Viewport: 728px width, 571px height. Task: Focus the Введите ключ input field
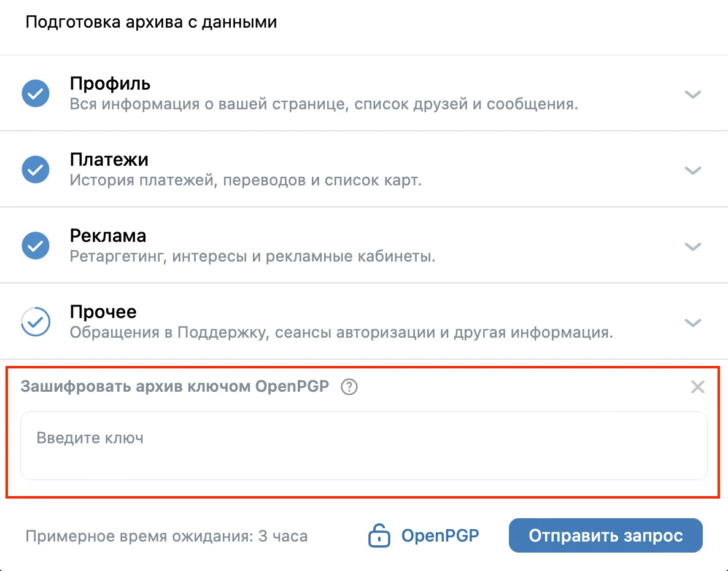coord(363,445)
